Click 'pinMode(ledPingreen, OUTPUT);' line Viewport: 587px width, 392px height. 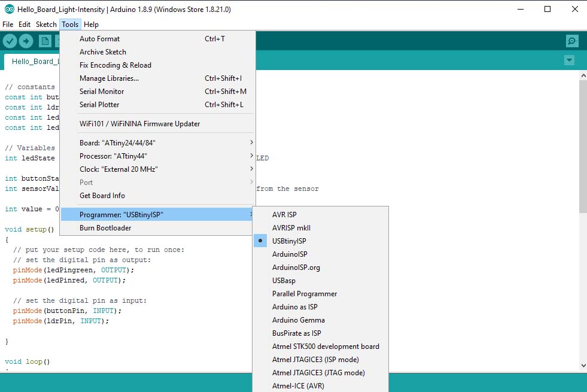click(x=74, y=270)
